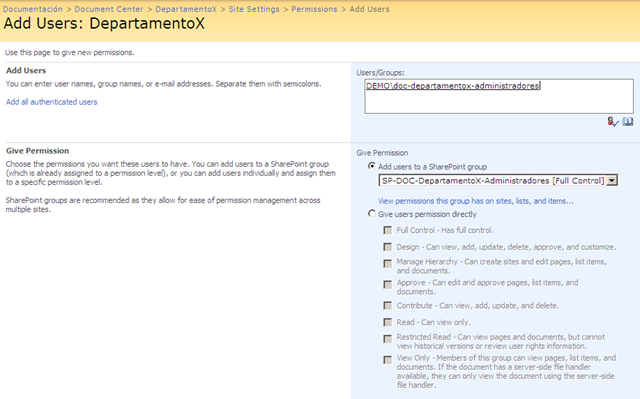Tick the View Only checkbox
Image resolution: width=640 pixels, height=399 pixels.
coord(387,359)
